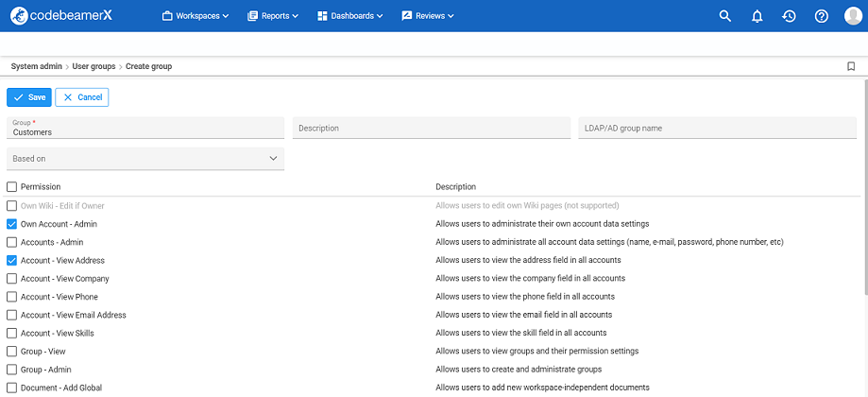Tick the Group - View checkbox
868x397 pixels.
12,352
